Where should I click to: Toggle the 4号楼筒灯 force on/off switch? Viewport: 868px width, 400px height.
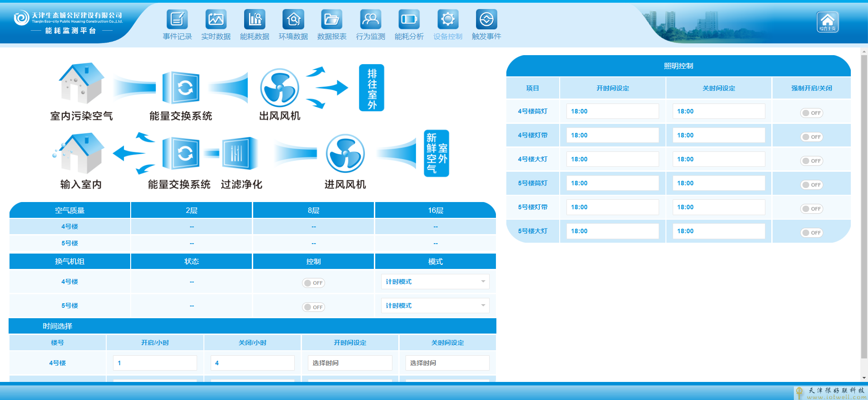811,113
